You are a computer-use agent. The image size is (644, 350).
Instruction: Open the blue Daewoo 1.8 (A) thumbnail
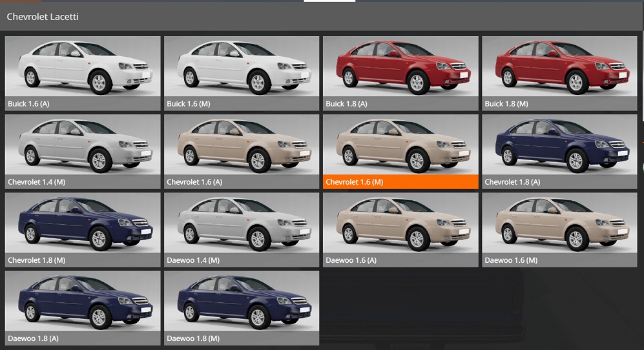83,301
